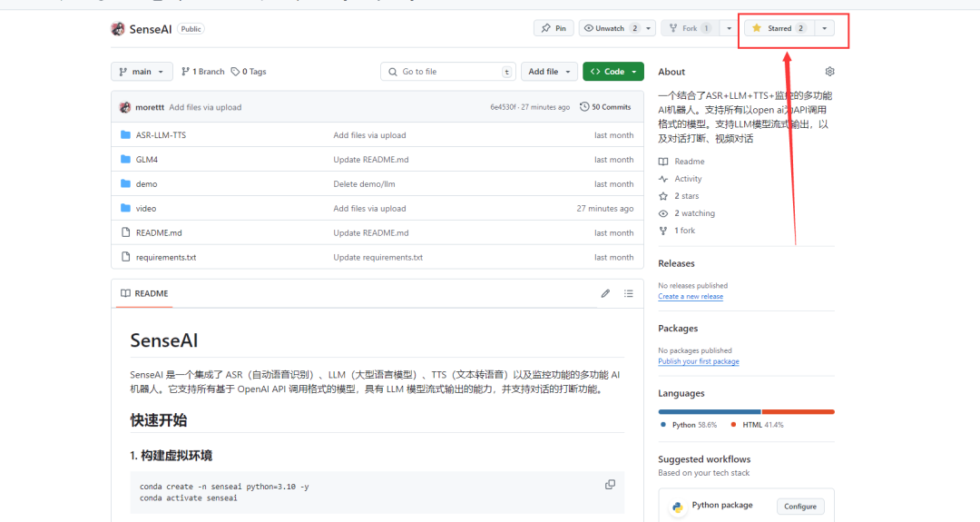Click the Packages heading
The height and width of the screenshot is (522, 980).
click(x=678, y=329)
